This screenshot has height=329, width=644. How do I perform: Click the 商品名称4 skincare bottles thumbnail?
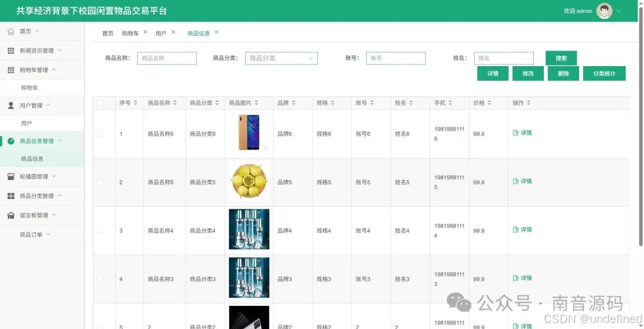249,229
